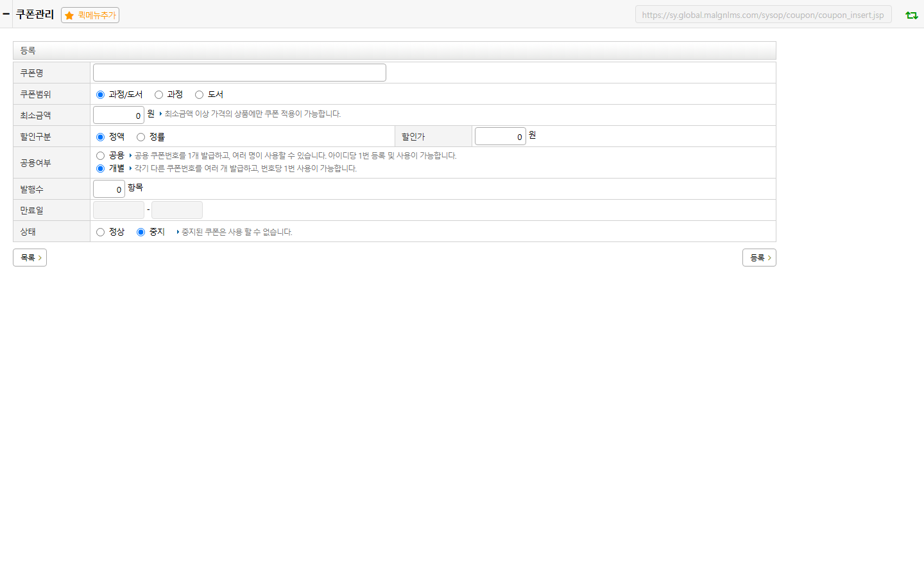Select 과정/도서 coupon range radio
The height and width of the screenshot is (578, 924).
click(x=100, y=94)
